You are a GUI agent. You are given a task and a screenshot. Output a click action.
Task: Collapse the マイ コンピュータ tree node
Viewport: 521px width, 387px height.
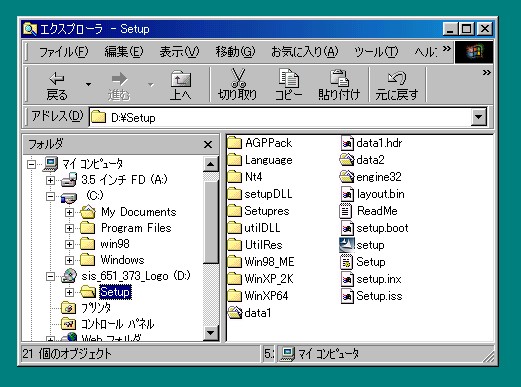click(31, 164)
